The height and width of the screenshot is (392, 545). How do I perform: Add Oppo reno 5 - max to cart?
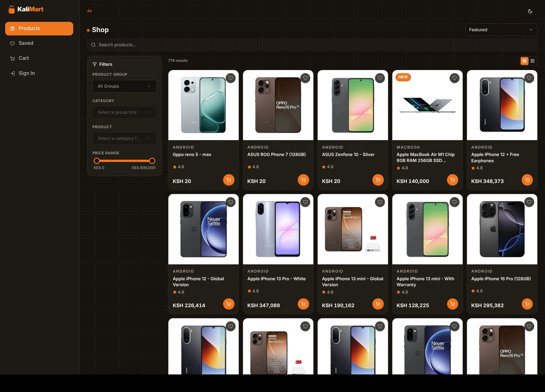pyautogui.click(x=229, y=180)
